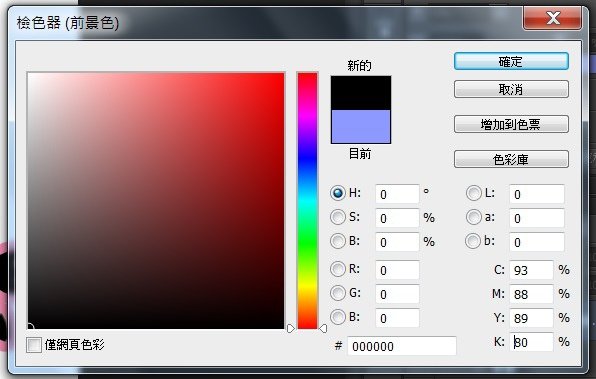This screenshot has height=379, width=596.
Task: Click 增加到色票 add to swatches button
Action: tap(511, 124)
